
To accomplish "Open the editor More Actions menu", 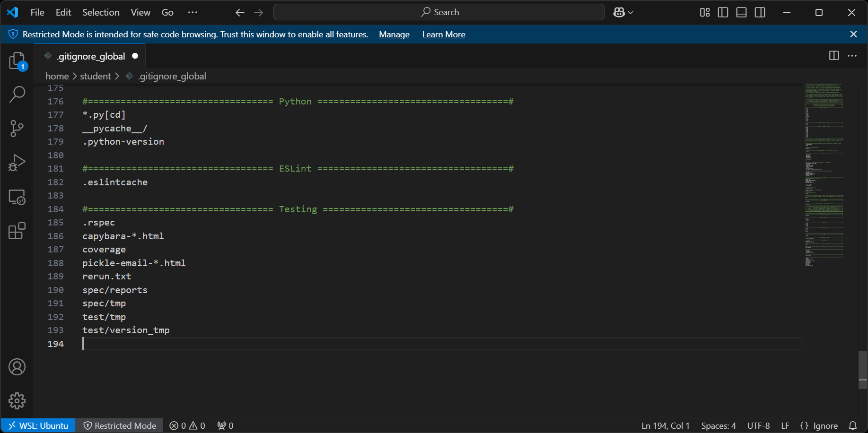I will point(852,55).
